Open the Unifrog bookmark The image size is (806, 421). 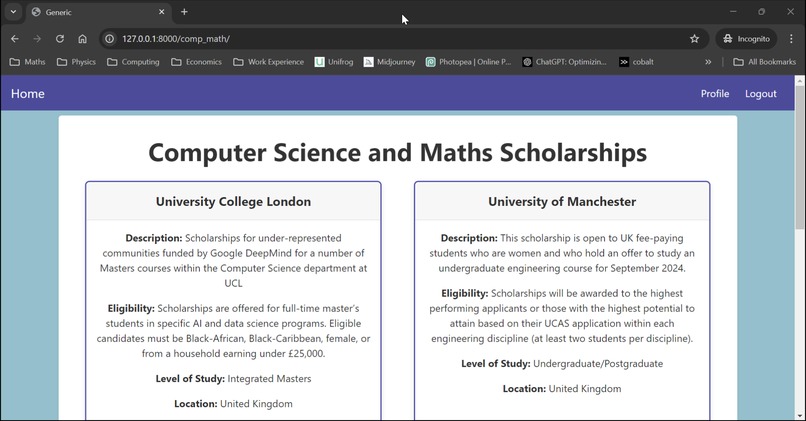coord(334,62)
